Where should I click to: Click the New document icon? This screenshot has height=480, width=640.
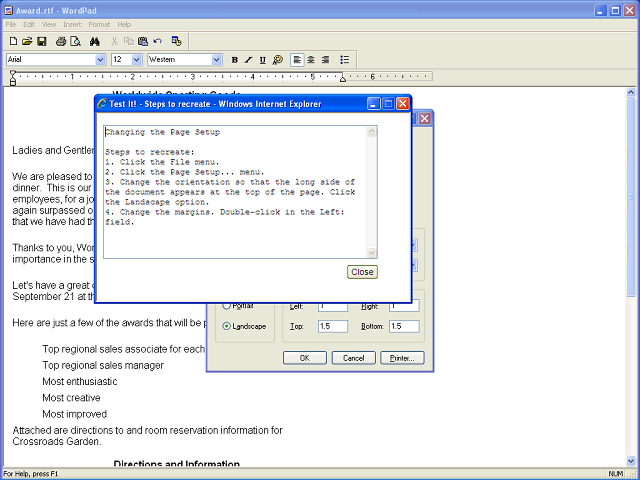(x=12, y=41)
